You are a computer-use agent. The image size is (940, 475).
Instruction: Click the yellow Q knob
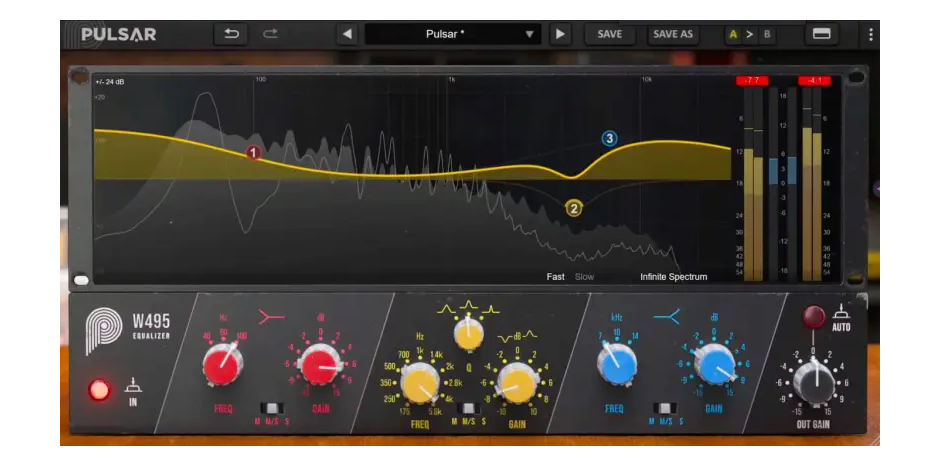click(x=469, y=334)
